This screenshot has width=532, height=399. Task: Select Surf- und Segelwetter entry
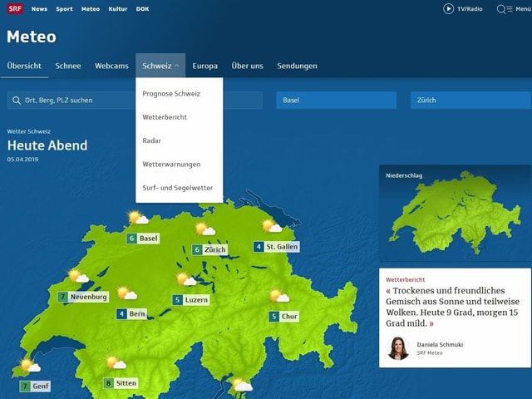click(177, 188)
